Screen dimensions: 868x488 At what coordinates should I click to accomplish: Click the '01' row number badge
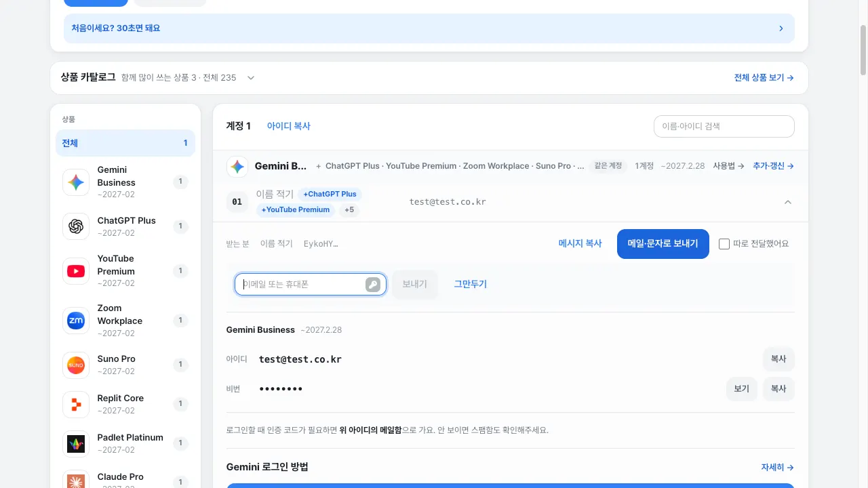[x=237, y=202]
